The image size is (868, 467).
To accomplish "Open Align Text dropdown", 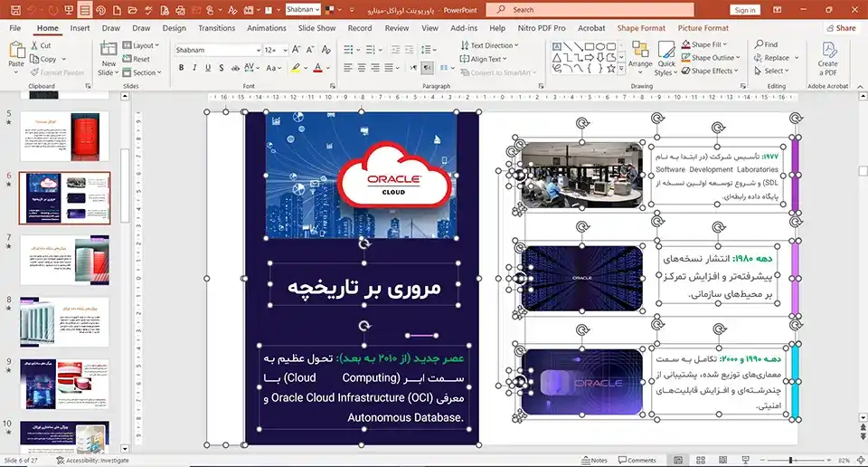I will (483, 59).
